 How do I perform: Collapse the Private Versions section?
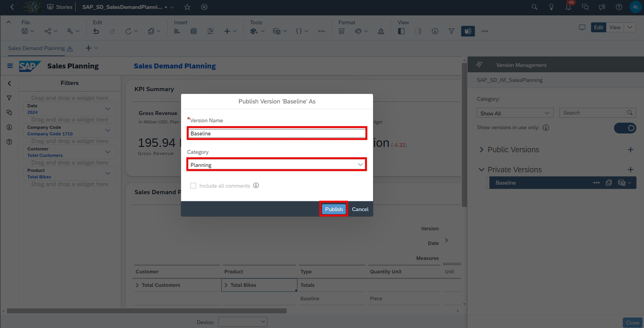(482, 170)
